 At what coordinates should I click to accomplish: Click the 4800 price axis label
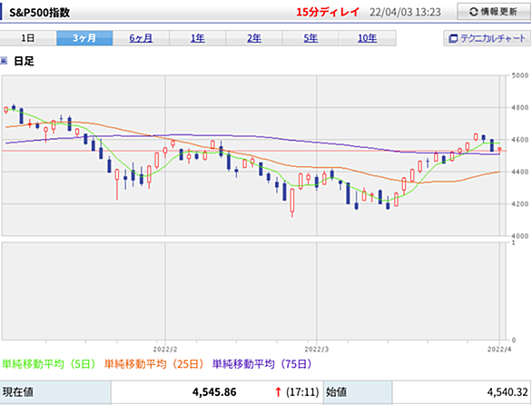pyautogui.click(x=520, y=108)
